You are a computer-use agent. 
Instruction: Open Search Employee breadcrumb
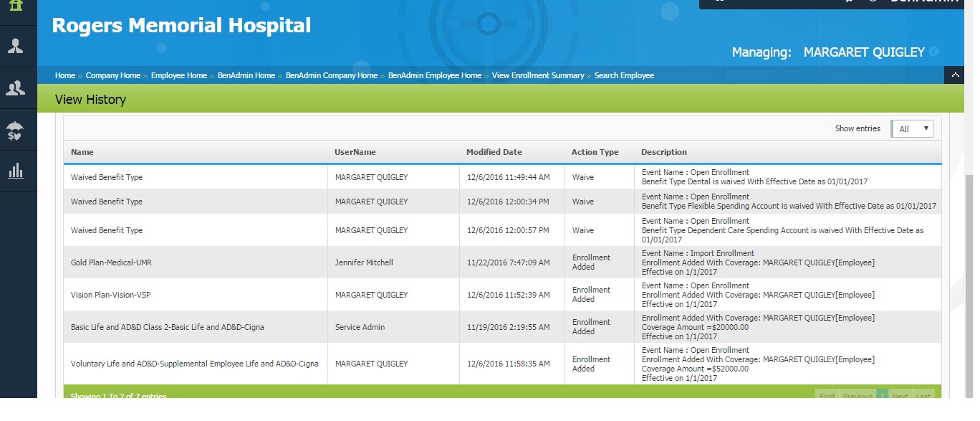click(x=624, y=75)
